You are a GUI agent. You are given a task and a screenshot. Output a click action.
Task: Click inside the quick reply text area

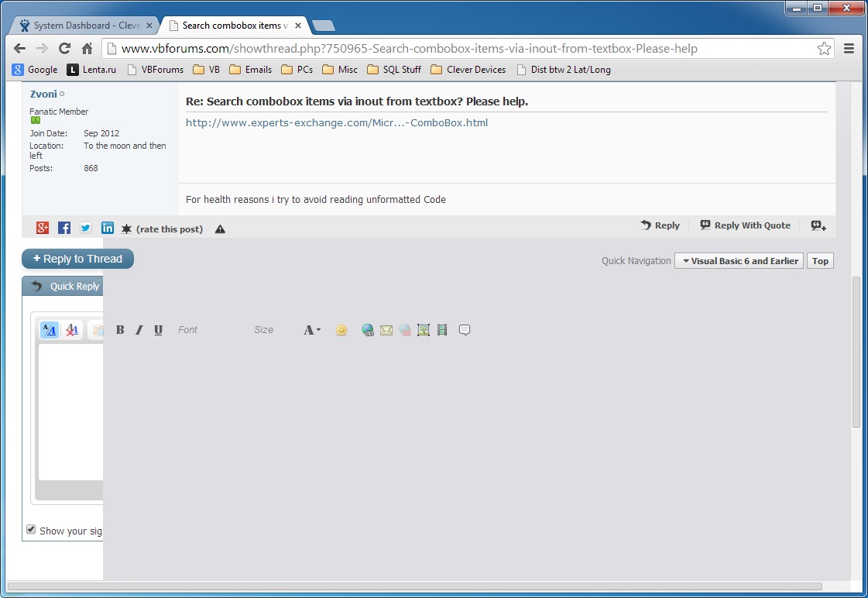71,412
